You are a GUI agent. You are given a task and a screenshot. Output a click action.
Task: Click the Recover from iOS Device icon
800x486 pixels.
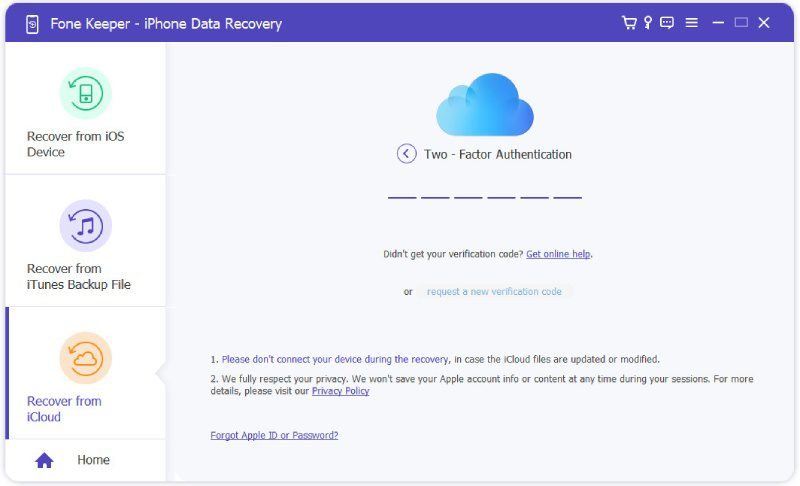[85, 94]
